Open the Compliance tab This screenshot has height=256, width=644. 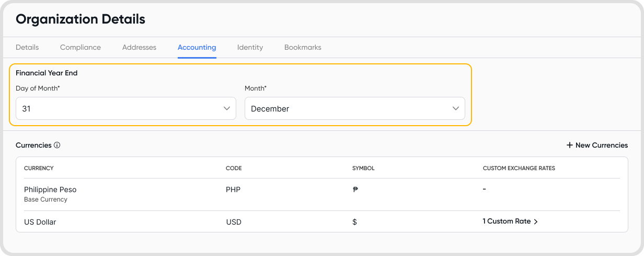(x=80, y=47)
